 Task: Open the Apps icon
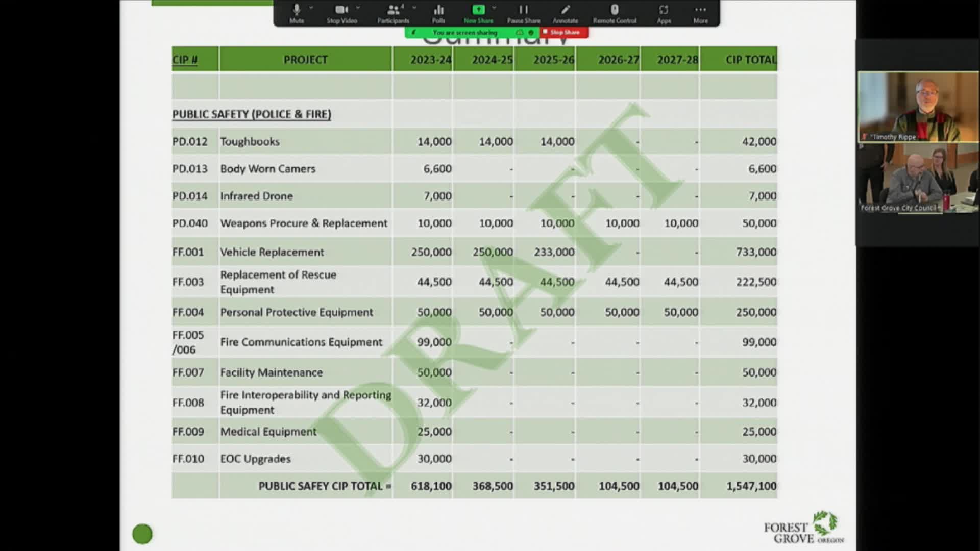[x=664, y=13]
